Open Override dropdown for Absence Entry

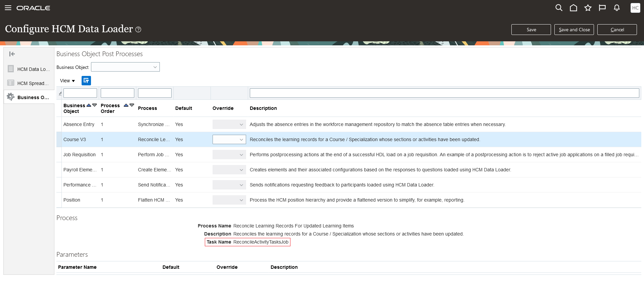tap(229, 124)
